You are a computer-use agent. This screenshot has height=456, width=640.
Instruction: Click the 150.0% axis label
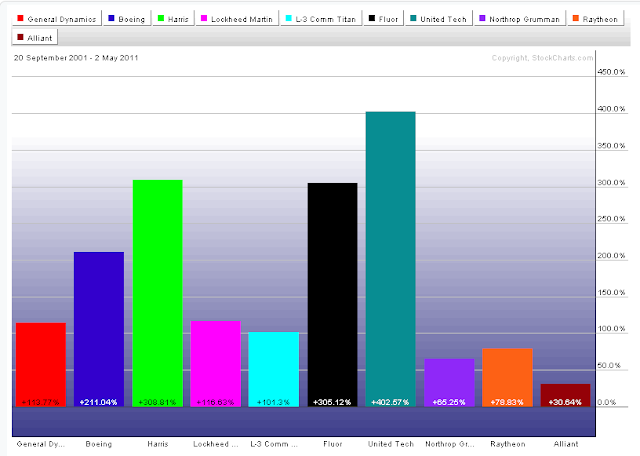611,292
